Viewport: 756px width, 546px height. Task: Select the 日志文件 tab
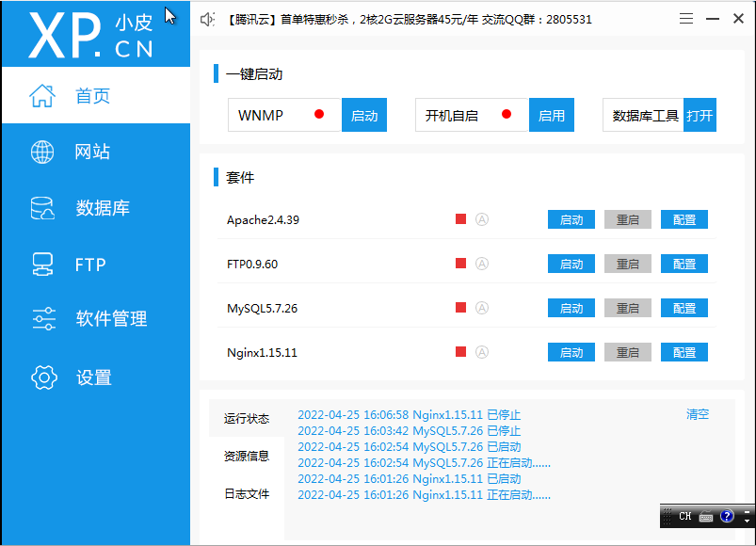(247, 493)
